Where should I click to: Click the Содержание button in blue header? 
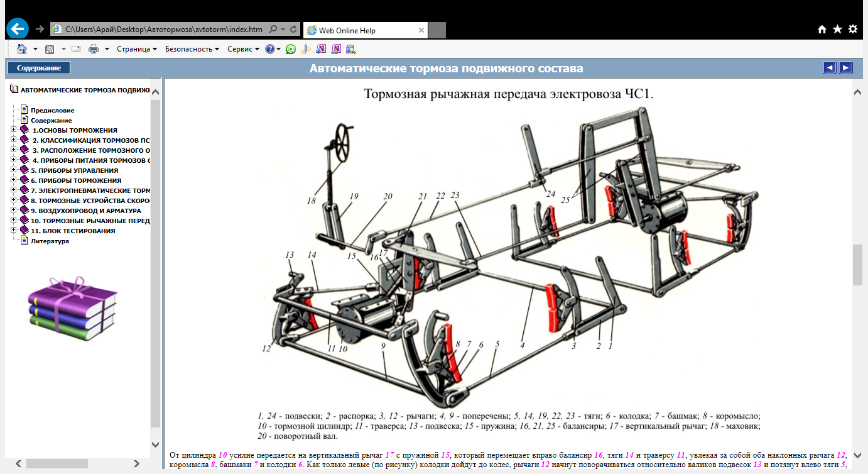tap(39, 68)
